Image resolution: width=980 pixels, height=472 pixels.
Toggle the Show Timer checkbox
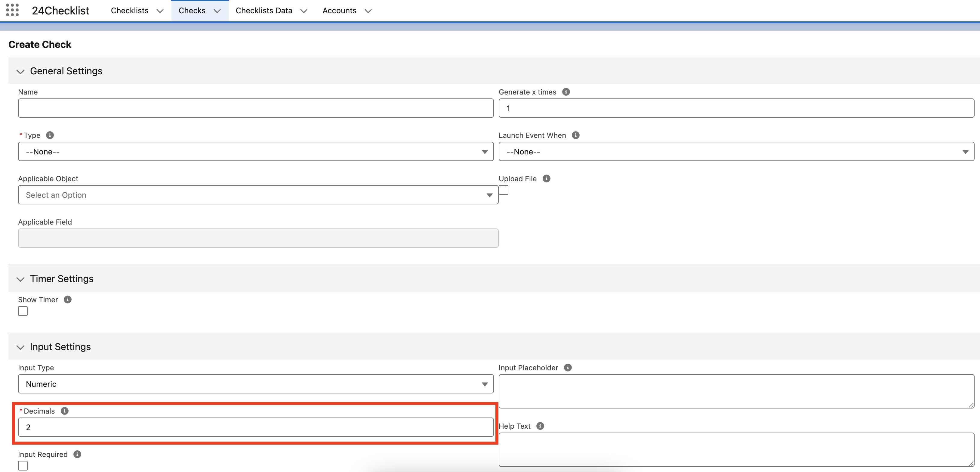(x=23, y=311)
